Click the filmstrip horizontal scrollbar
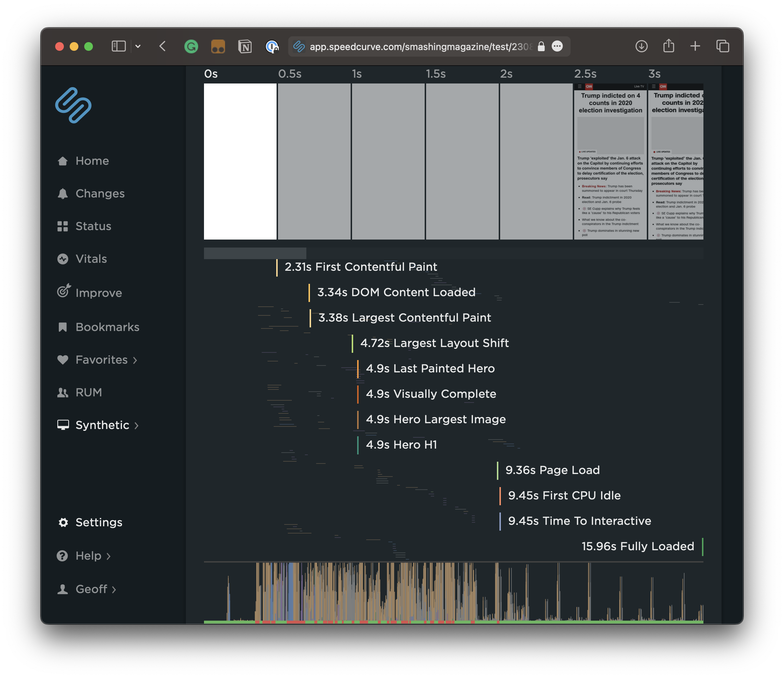The width and height of the screenshot is (784, 678). 255,253
